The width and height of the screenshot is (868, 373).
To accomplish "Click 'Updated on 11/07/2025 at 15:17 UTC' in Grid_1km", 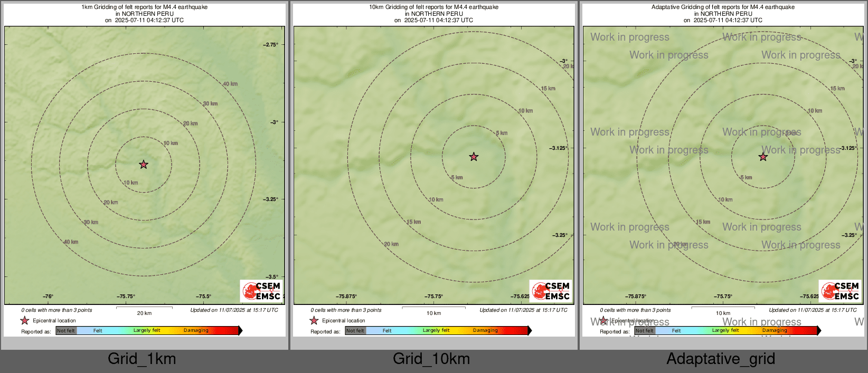I will [x=234, y=310].
